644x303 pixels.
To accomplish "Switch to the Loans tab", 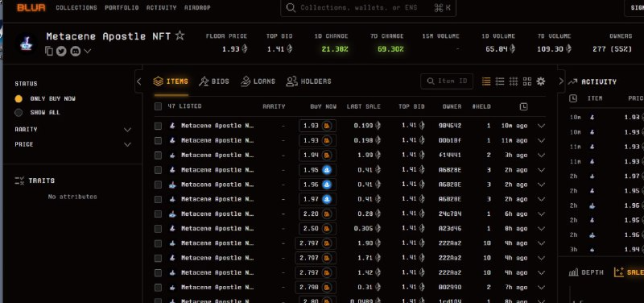I will pyautogui.click(x=258, y=81).
